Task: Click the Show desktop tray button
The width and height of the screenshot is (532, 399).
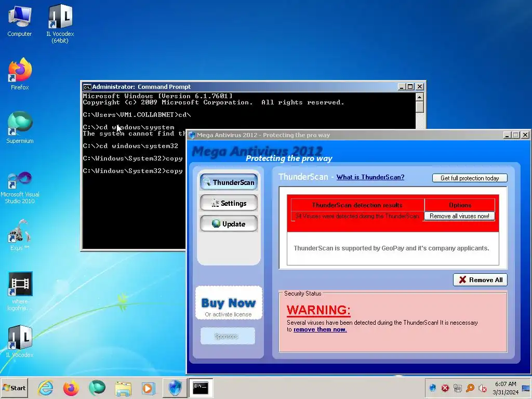Action: coord(526,388)
